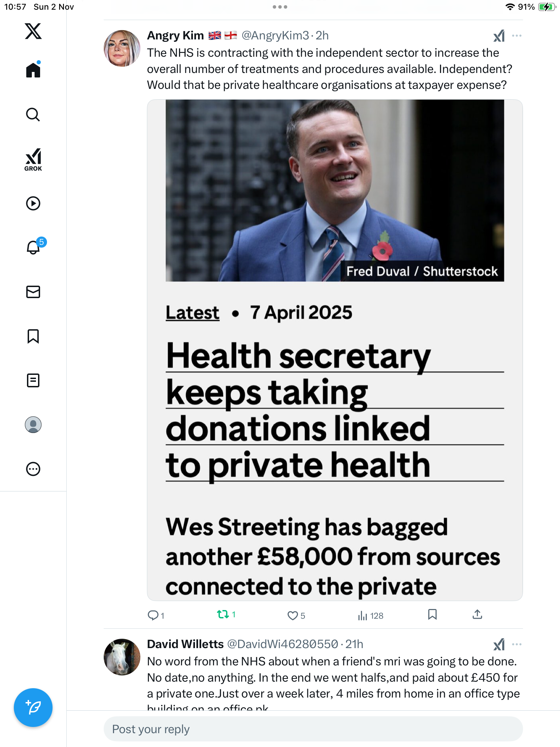Open the Search page
Screen dimensions: 560x747
click(x=33, y=114)
